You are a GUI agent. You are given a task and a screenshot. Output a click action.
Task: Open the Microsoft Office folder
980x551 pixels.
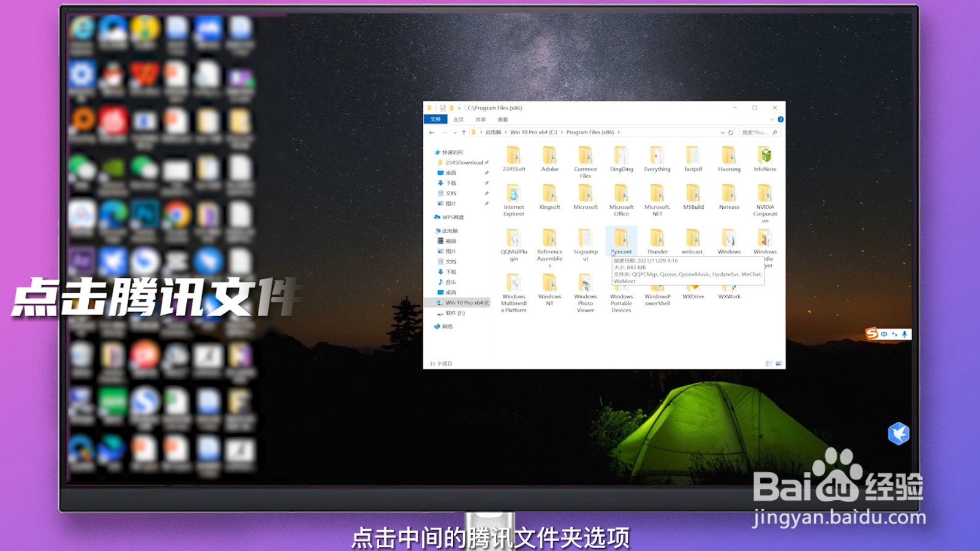(621, 200)
